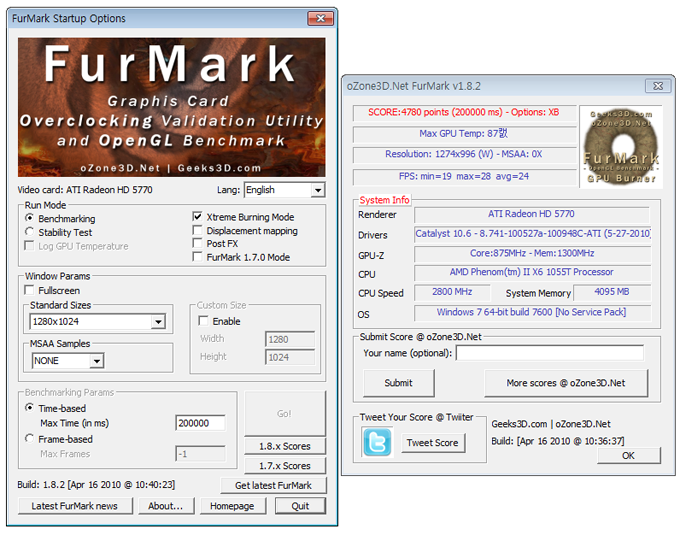This screenshot has height=535, width=680.
Task: Click GPU-Z value Core:875MHz
Action: point(533,253)
